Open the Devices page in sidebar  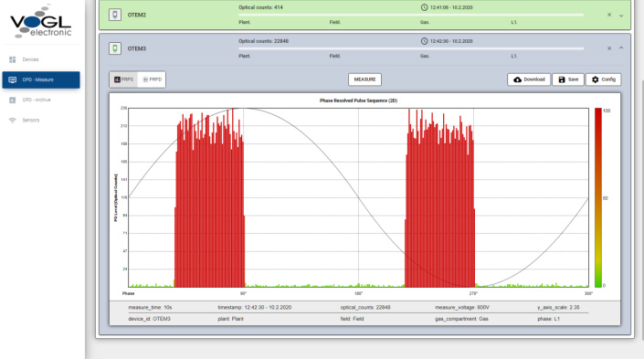[30, 59]
